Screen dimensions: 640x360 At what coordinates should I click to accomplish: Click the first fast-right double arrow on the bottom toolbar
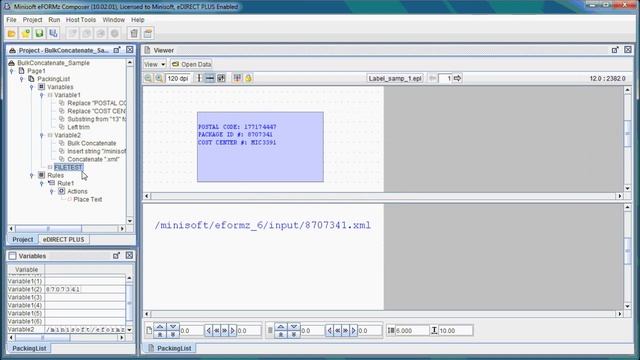(224, 331)
